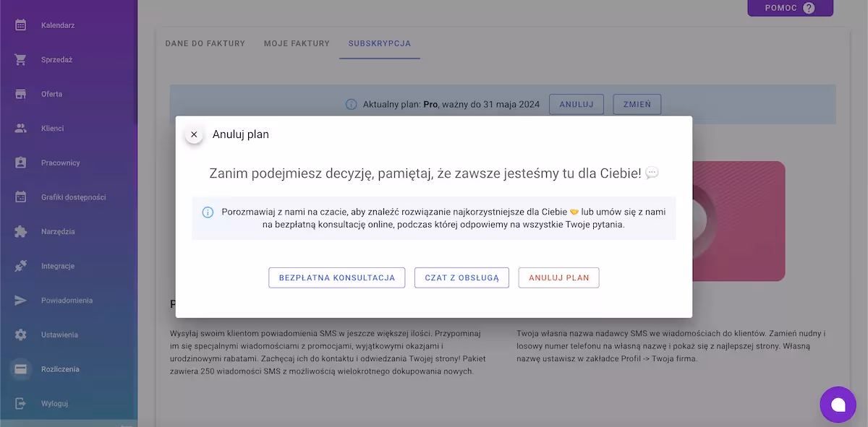
Task: Click the Klienci people icon
Action: tap(21, 129)
